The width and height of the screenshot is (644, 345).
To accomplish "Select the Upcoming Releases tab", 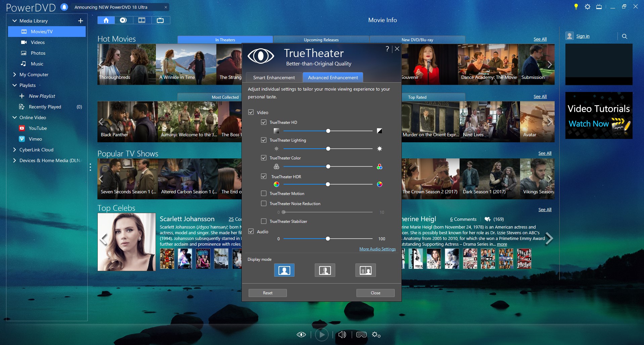I will (321, 40).
